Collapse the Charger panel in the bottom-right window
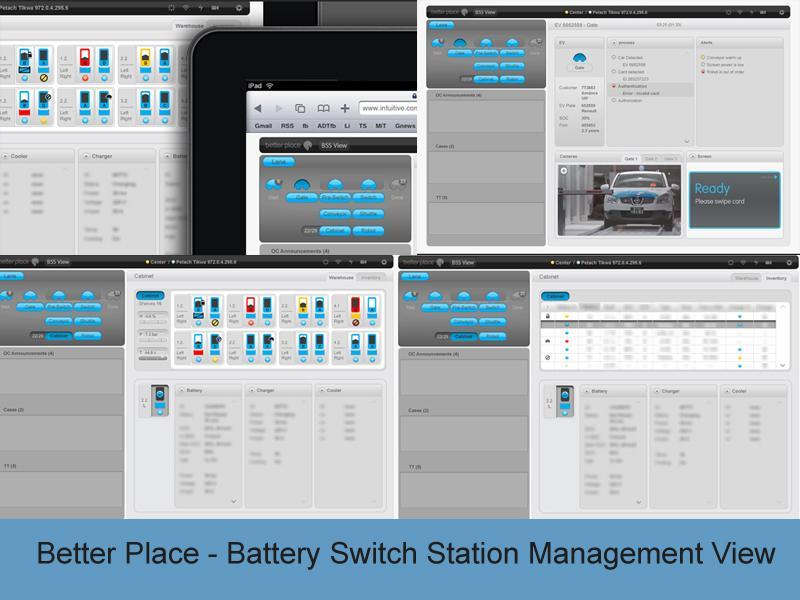The height and width of the screenshot is (600, 800). 657,391
